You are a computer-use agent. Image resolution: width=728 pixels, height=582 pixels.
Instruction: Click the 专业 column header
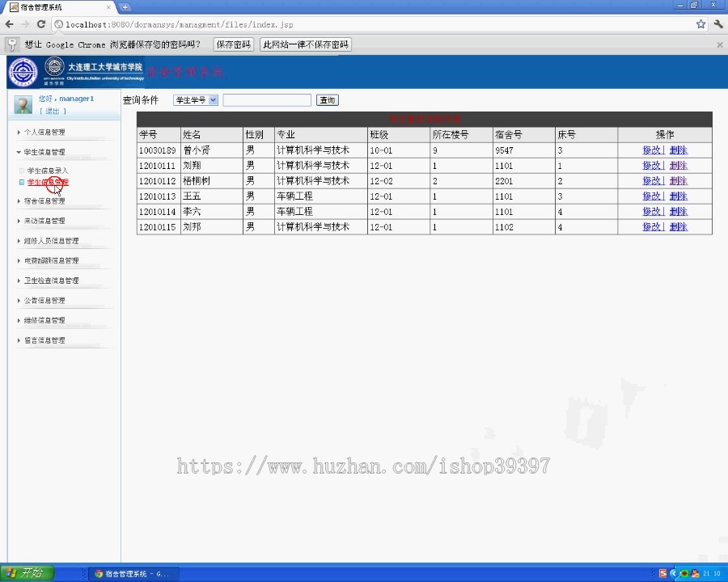321,135
